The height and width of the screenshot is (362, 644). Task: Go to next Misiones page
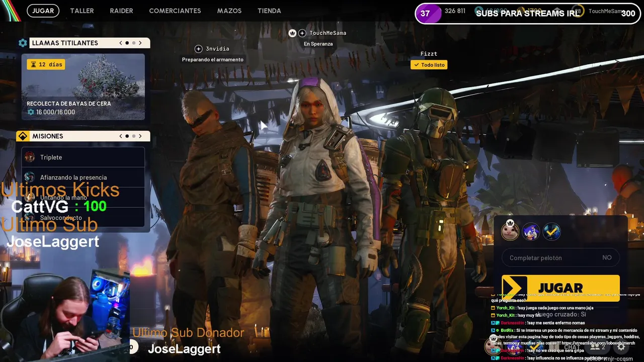point(140,136)
